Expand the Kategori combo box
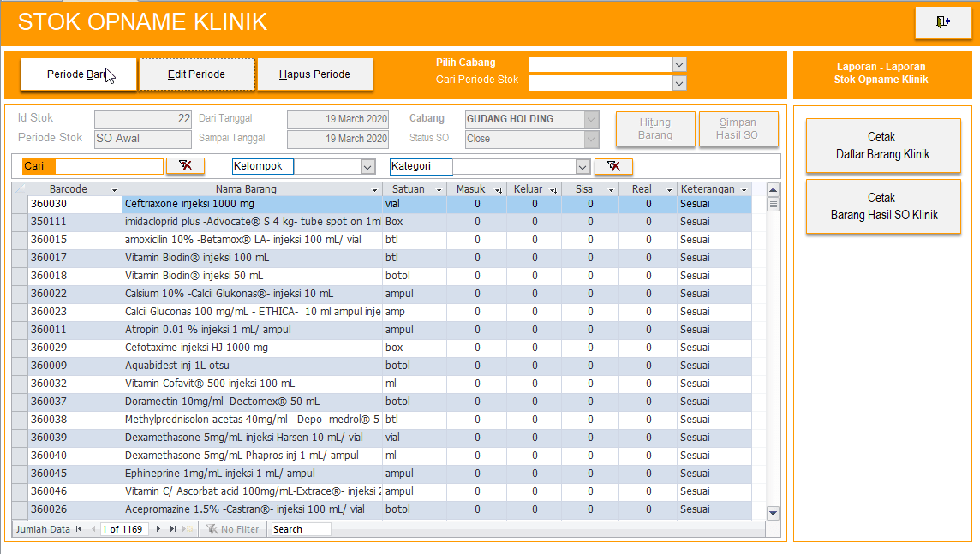The width and height of the screenshot is (980, 554). pos(583,167)
